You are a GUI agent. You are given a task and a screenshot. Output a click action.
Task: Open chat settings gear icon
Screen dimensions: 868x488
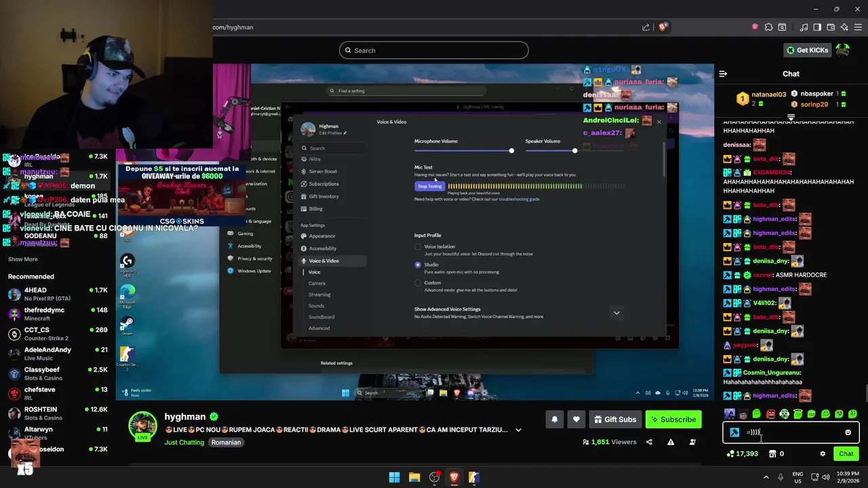[823, 454]
